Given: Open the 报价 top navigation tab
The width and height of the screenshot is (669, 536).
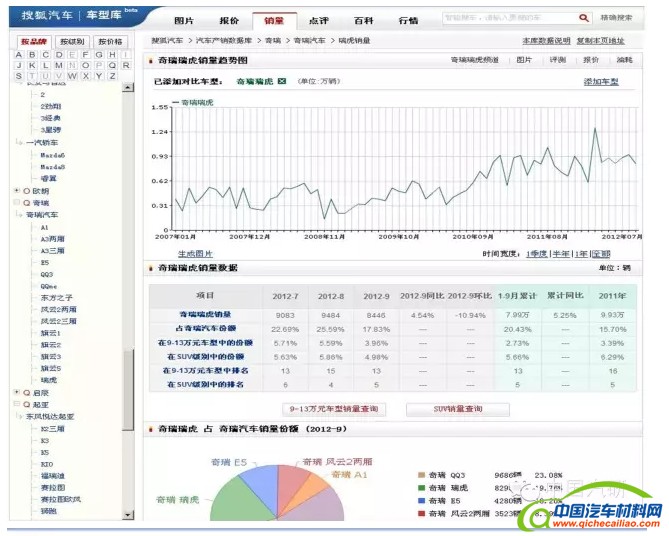Looking at the screenshot, I should [229, 20].
